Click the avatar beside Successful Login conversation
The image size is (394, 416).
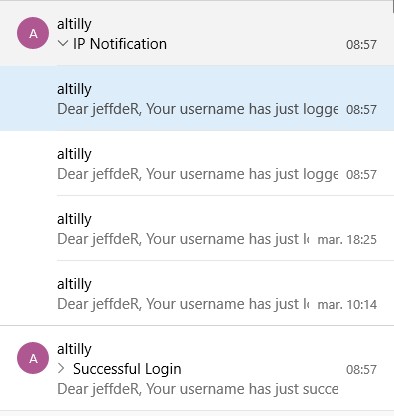(x=33, y=358)
